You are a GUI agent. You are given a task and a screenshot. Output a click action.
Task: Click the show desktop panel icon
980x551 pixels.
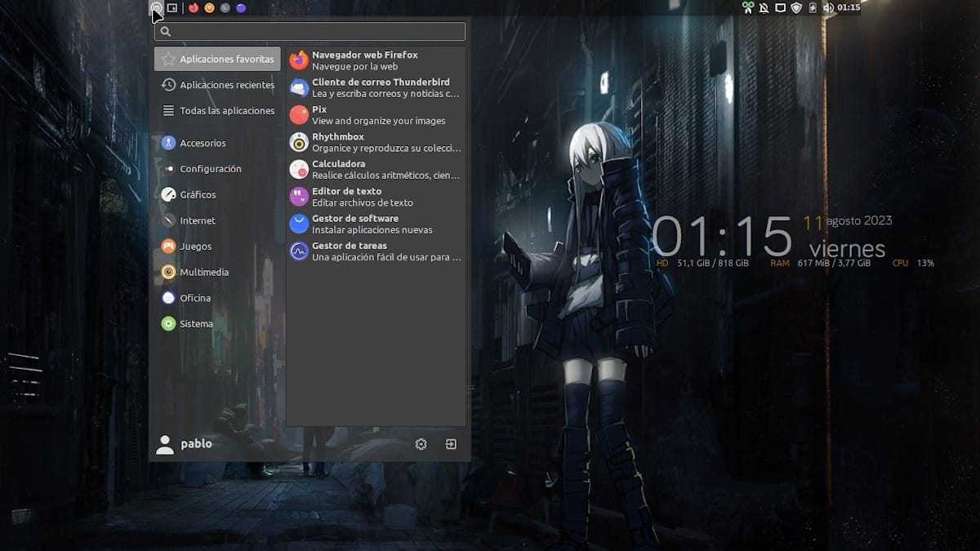(x=172, y=7)
